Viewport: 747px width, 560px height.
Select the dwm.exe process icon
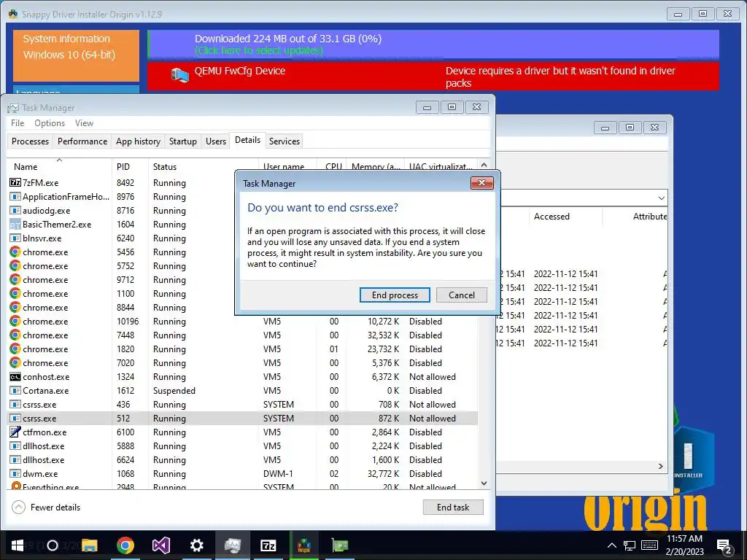(15, 474)
